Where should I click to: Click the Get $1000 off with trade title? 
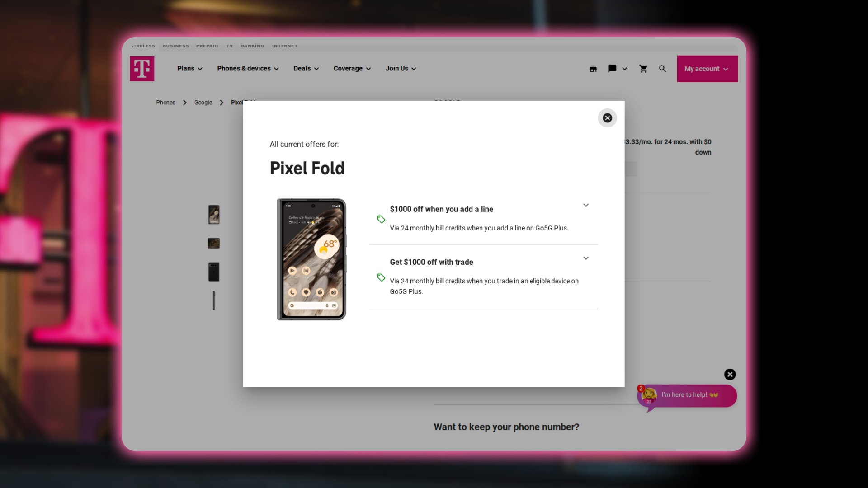click(x=431, y=262)
